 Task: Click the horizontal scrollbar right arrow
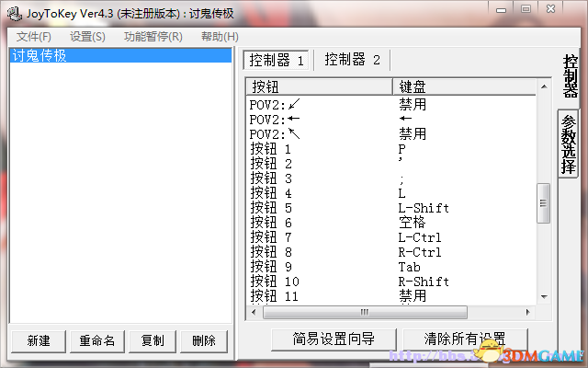click(x=528, y=313)
